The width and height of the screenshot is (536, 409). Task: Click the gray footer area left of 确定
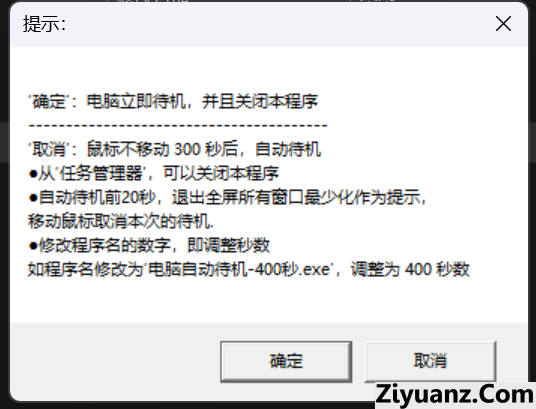coord(115,361)
